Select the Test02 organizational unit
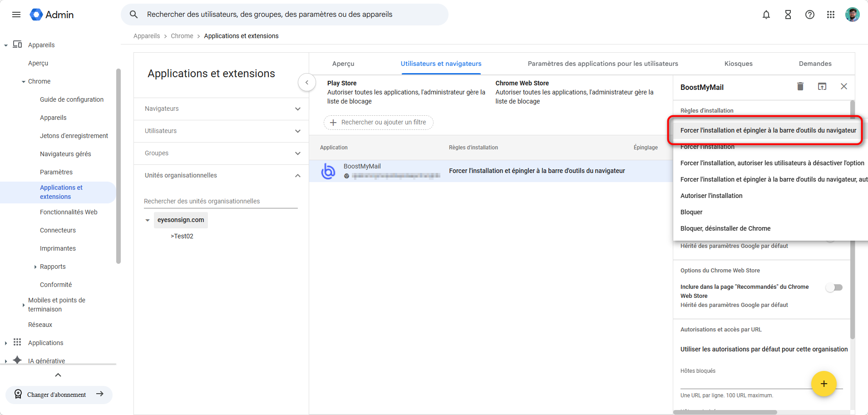The height and width of the screenshot is (415, 868). [x=182, y=236]
